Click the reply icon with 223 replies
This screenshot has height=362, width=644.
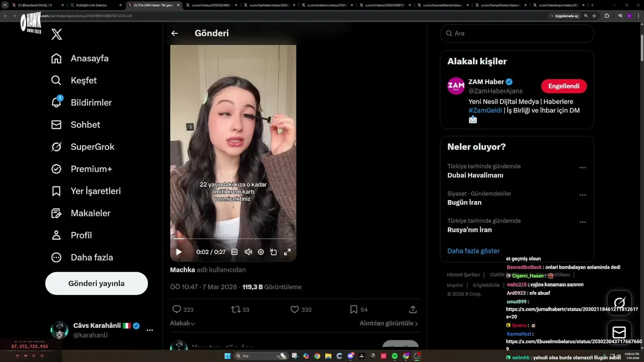[x=177, y=309]
